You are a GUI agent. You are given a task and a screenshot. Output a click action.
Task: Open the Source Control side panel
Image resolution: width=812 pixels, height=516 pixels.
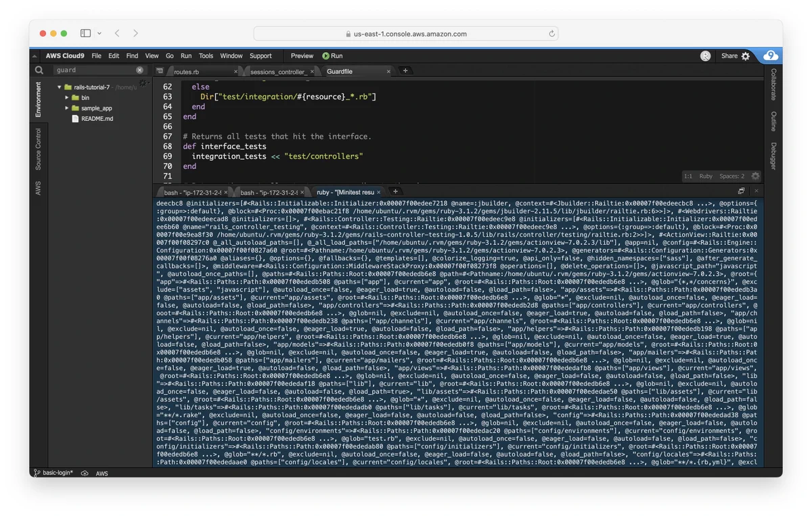[38, 149]
